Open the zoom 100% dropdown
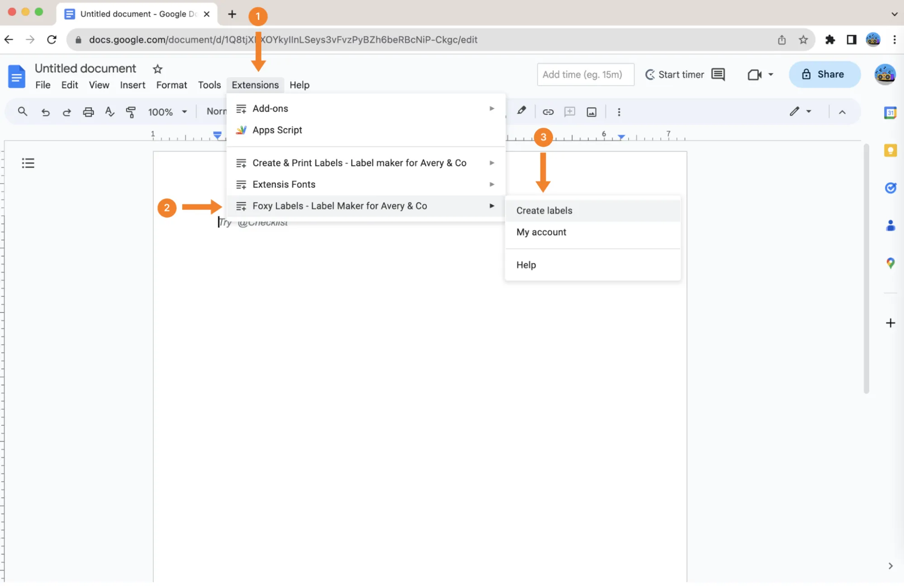 coord(167,112)
